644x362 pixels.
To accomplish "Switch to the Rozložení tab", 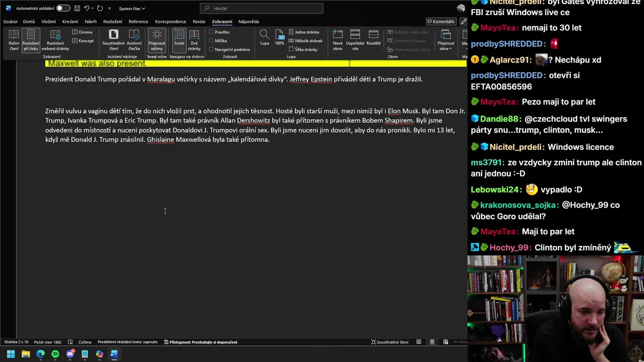I will pos(113,22).
